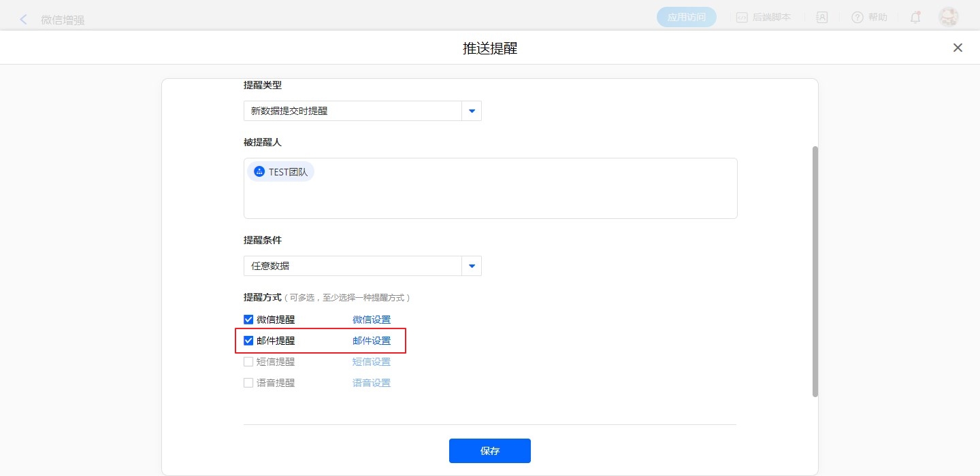
Task: Open the 新数据提交时提醒 combo box
Action: 353,111
